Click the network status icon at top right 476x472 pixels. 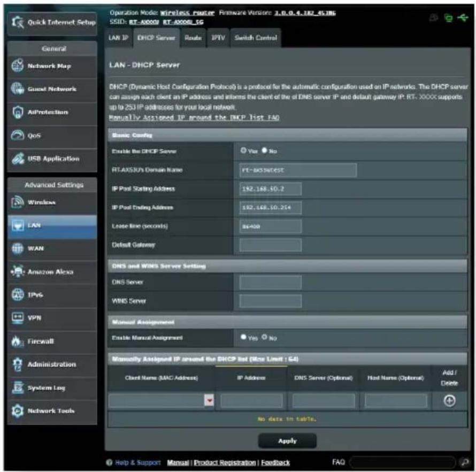pos(448,18)
